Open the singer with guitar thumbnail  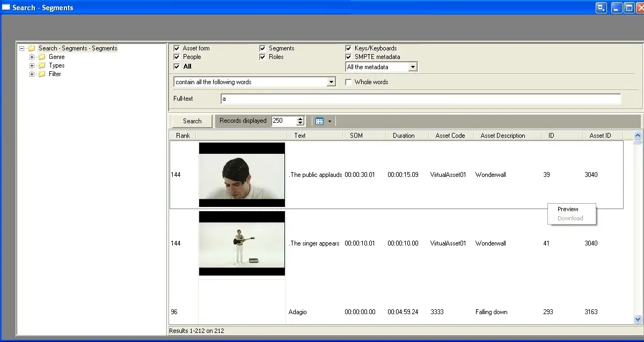(x=241, y=243)
